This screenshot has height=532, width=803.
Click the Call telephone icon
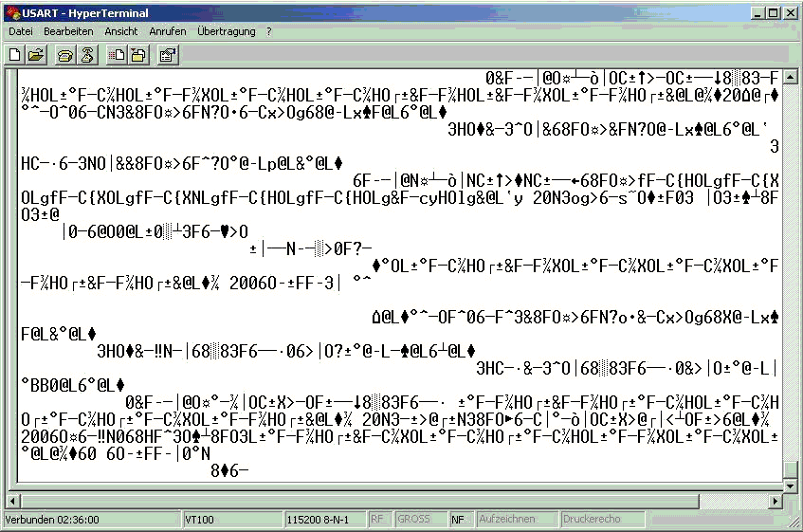click(65, 55)
